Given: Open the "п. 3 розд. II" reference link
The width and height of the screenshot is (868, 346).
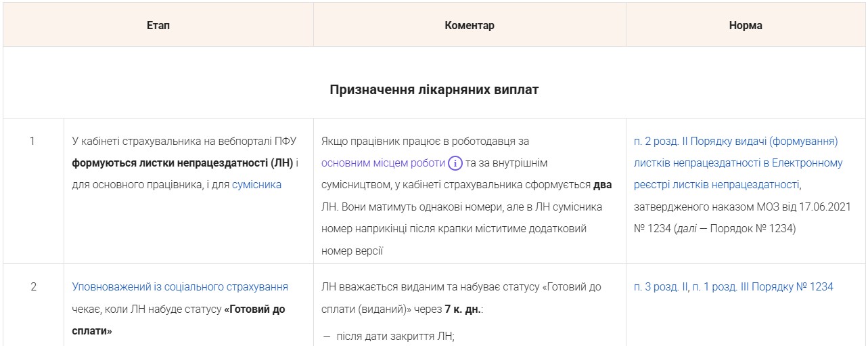Looking at the screenshot, I should tap(660, 286).
